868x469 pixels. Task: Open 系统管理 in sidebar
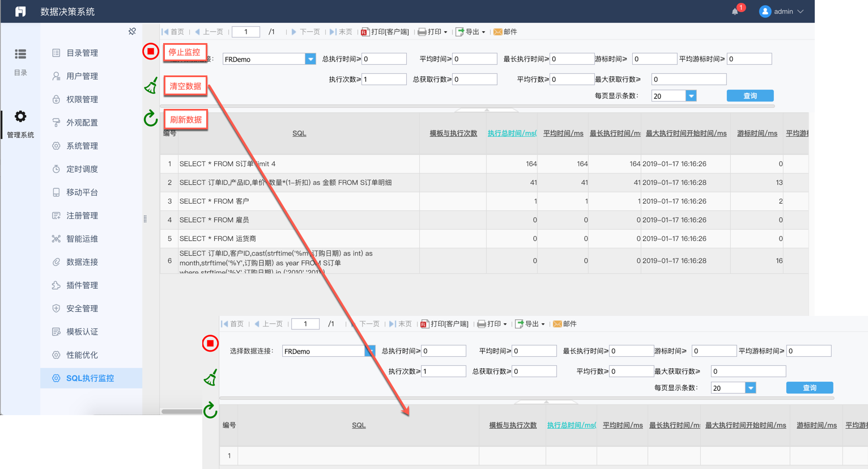point(91,146)
